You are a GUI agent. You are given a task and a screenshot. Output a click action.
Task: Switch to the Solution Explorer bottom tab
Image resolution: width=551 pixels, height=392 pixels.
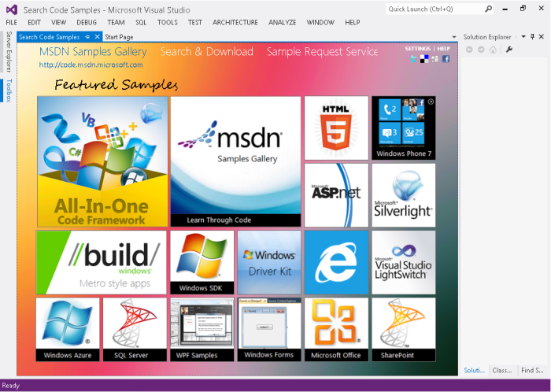click(474, 370)
